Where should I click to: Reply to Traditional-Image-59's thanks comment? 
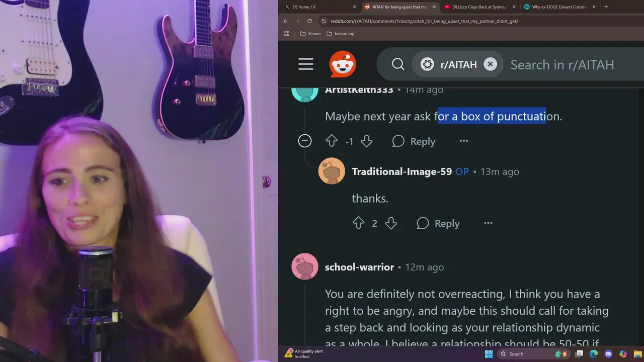[x=438, y=223]
